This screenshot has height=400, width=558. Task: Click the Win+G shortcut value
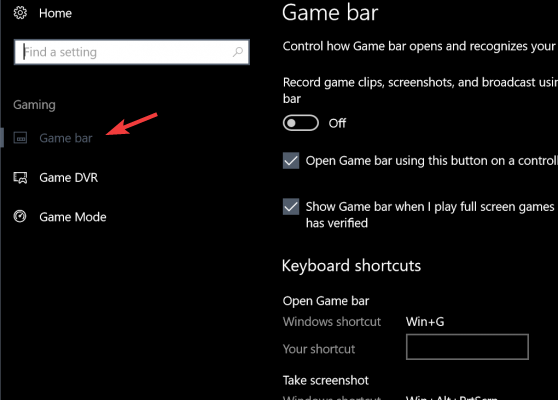pos(425,322)
